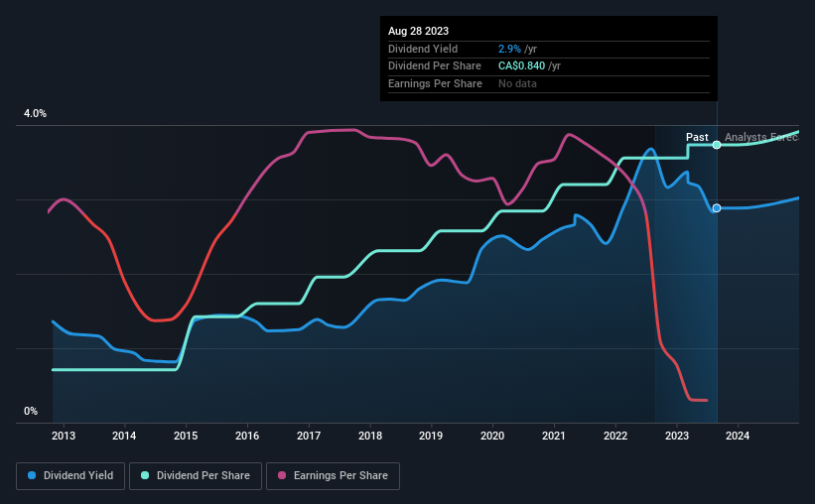Click the 2021 x-axis label
The height and width of the screenshot is (504, 815).
[x=554, y=436]
